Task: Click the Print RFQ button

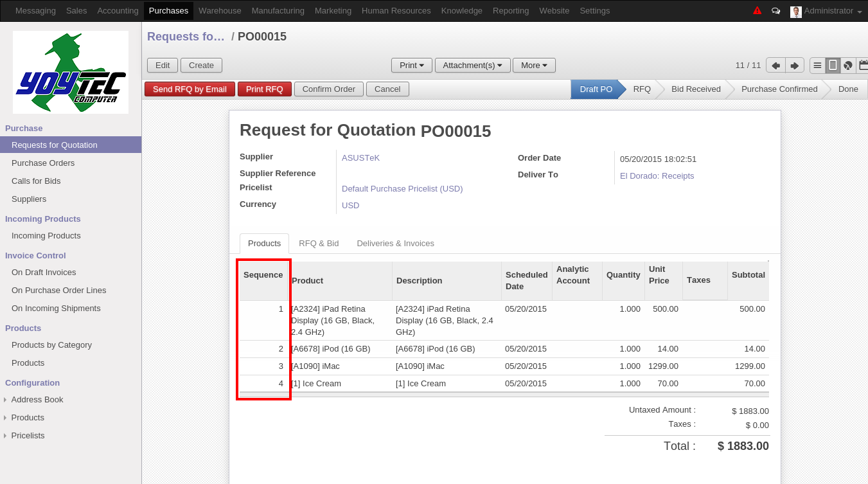Action: click(x=265, y=89)
